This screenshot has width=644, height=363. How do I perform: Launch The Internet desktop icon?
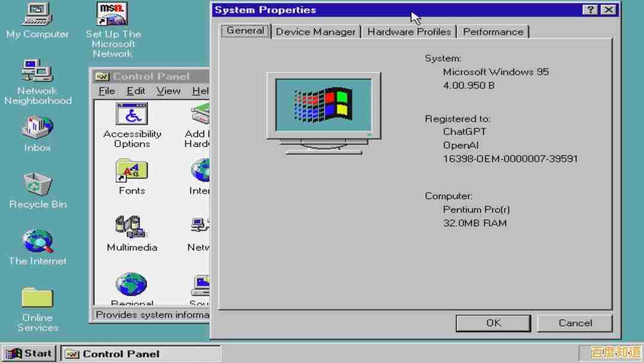[x=37, y=241]
